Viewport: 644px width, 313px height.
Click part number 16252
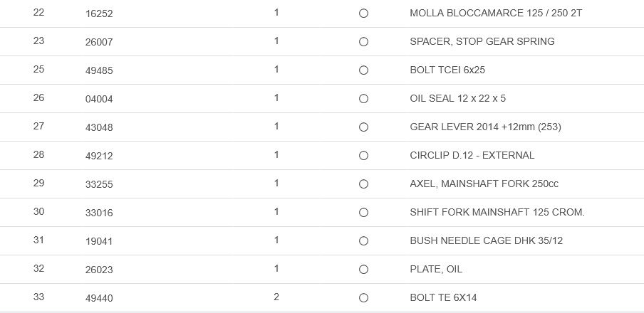coord(99,14)
